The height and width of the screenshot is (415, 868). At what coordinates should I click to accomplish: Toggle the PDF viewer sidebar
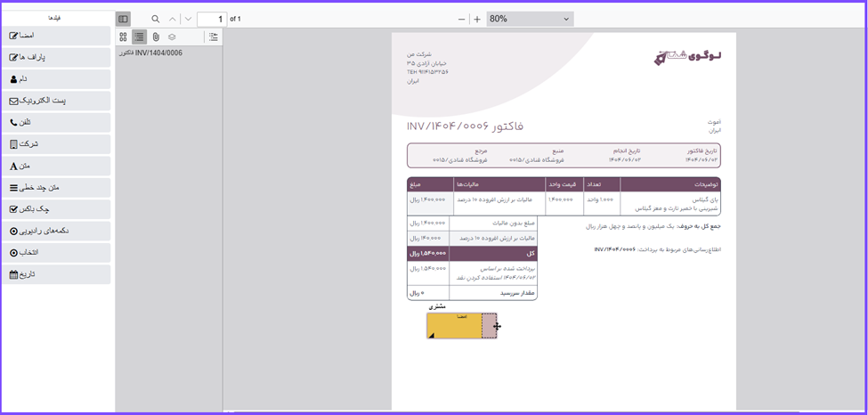[123, 19]
